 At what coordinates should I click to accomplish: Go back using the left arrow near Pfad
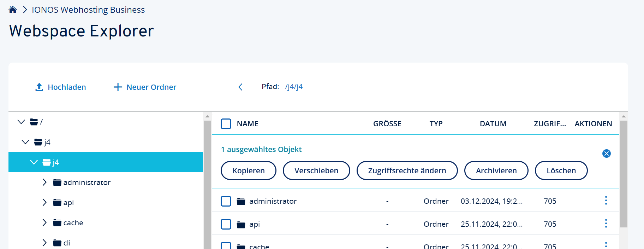click(240, 87)
